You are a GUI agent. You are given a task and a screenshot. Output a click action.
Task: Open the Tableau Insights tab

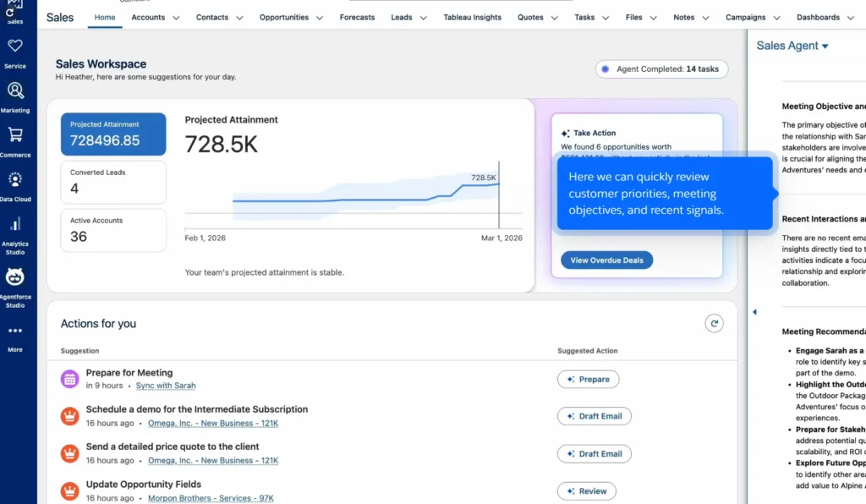coord(472,17)
